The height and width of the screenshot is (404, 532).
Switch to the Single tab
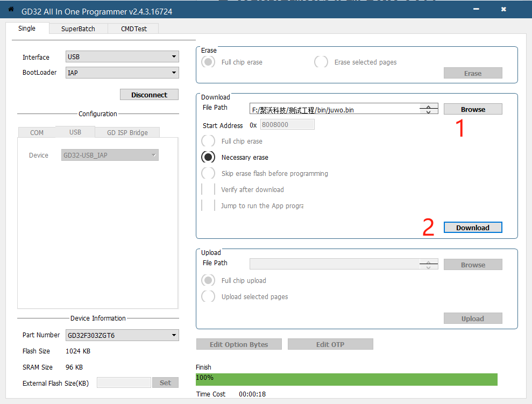27,29
